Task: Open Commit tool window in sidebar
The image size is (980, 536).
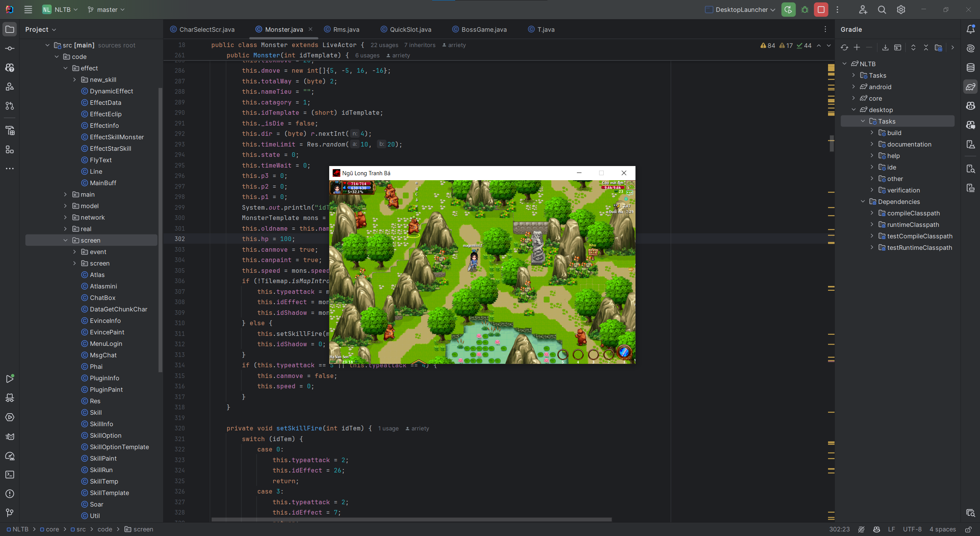Action: (10, 49)
